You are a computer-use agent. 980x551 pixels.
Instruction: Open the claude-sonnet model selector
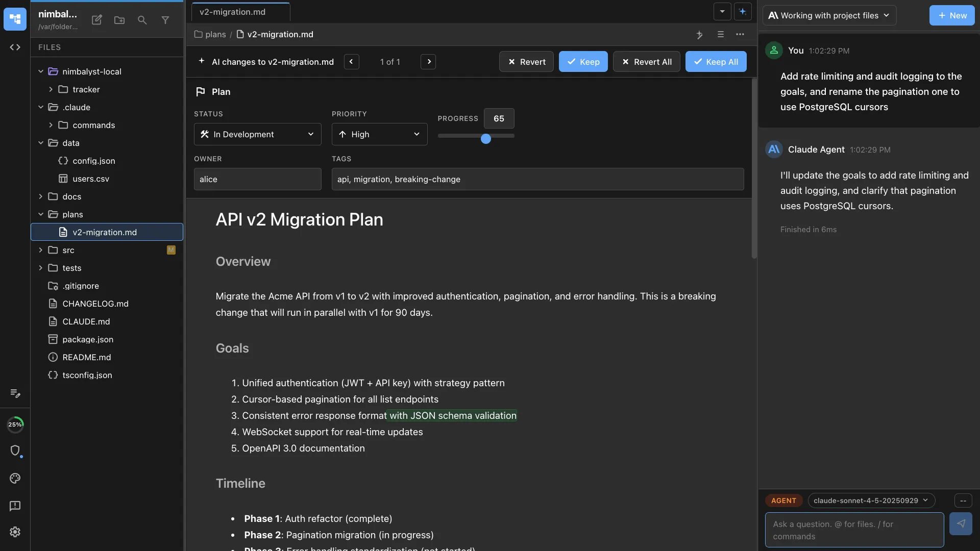[x=871, y=500]
